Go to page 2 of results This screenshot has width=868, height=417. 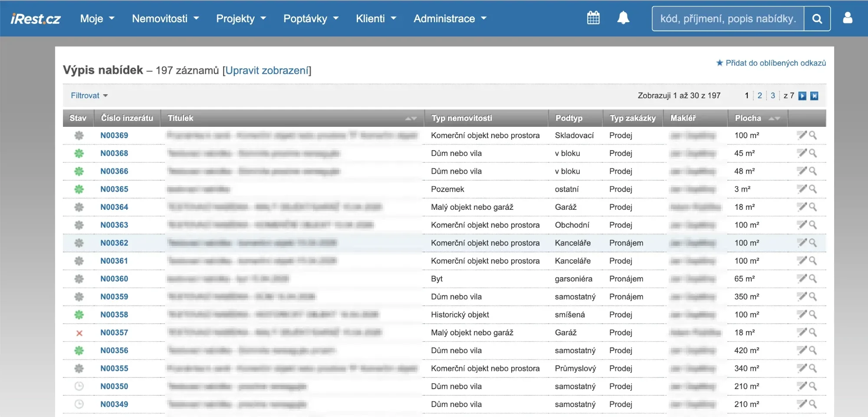759,96
